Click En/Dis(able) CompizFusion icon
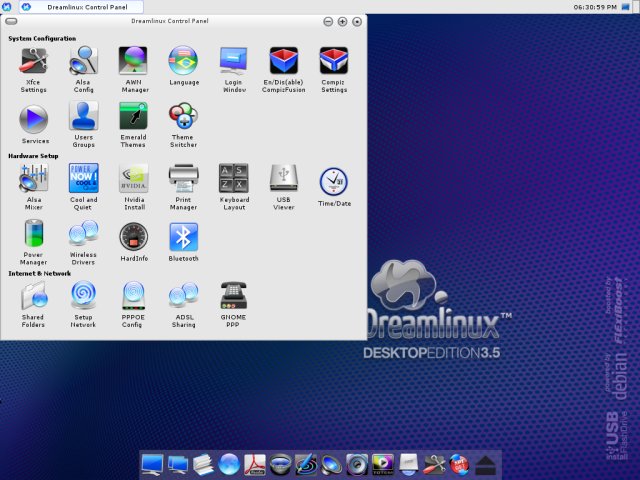 click(x=284, y=60)
